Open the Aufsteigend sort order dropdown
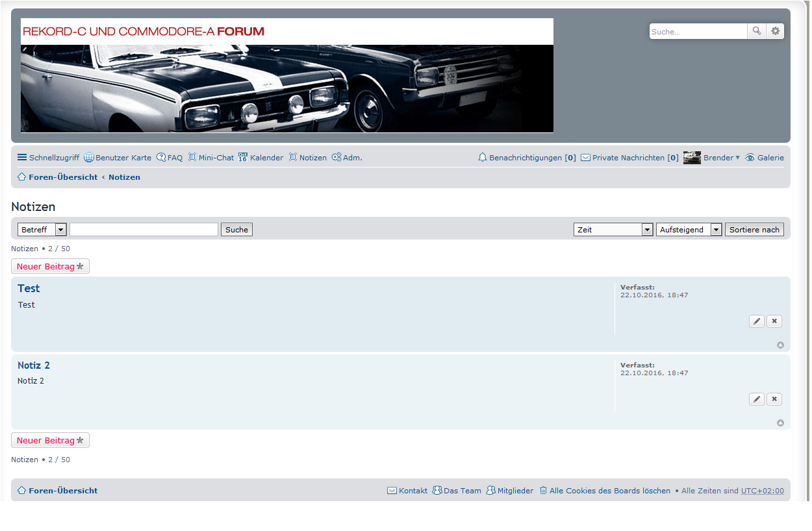Image resolution: width=812 pixels, height=531 pixels. coord(689,230)
